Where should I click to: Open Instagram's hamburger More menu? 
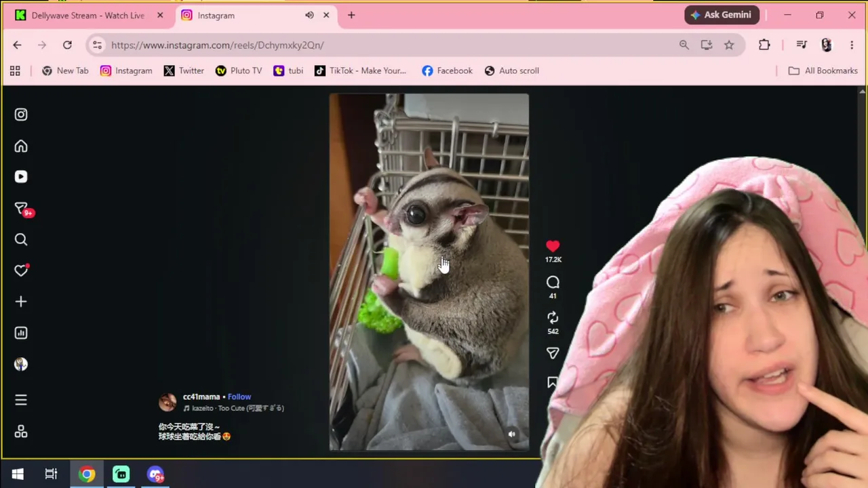tap(21, 400)
